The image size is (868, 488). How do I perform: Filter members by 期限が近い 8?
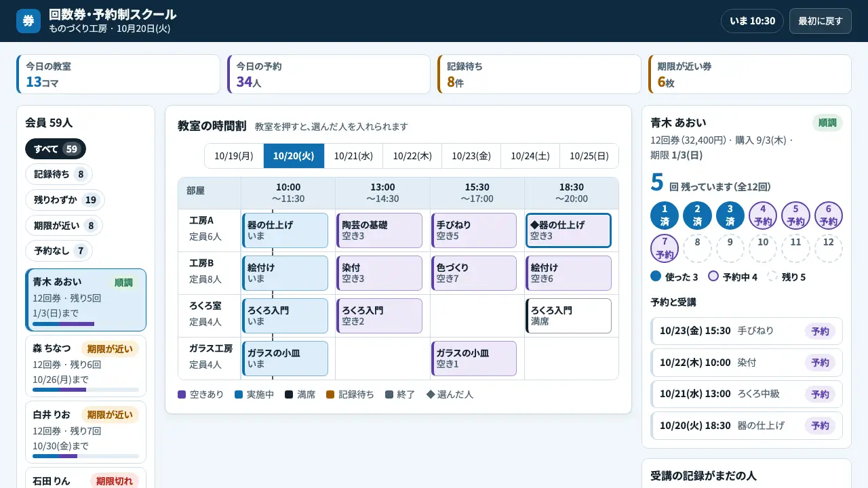pyautogui.click(x=64, y=226)
